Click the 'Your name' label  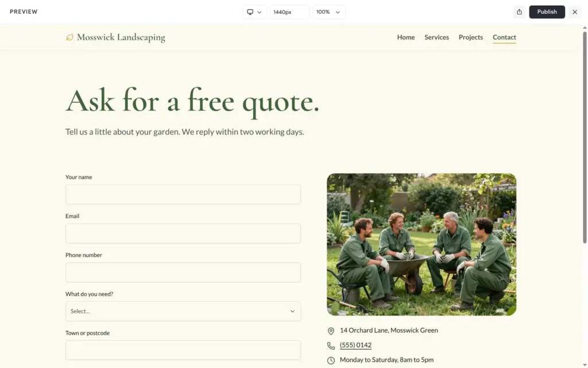[79, 177]
